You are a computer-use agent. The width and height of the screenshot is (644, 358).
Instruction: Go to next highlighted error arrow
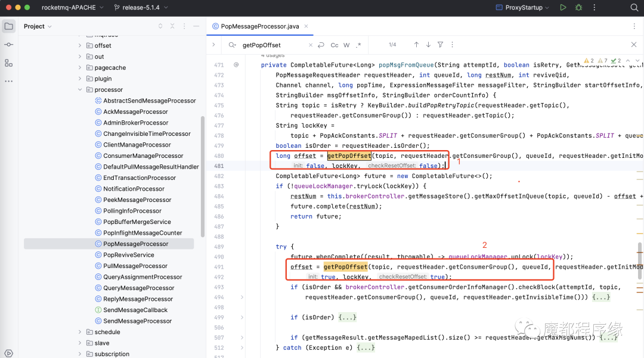point(637,61)
